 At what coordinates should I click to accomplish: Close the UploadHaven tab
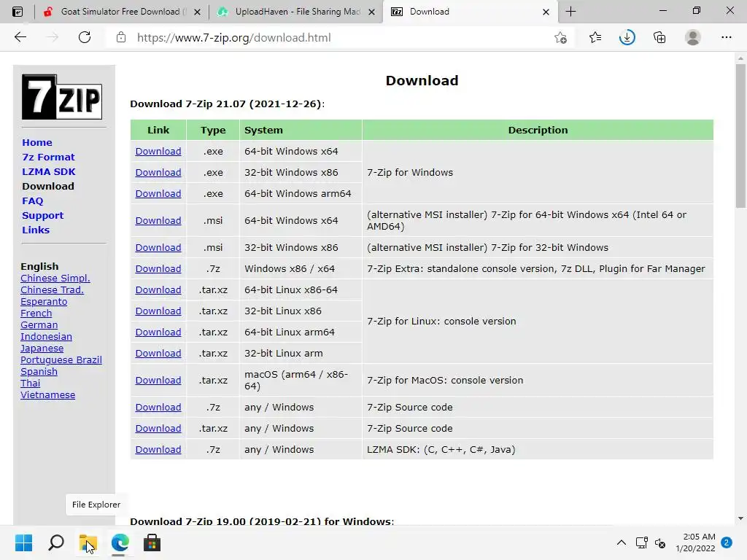tap(371, 12)
